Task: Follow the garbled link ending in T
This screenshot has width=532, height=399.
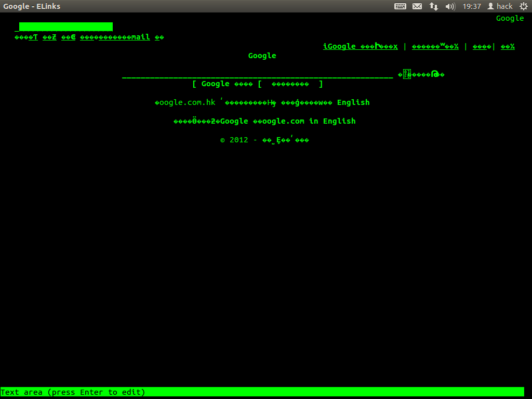Action: tap(26, 37)
